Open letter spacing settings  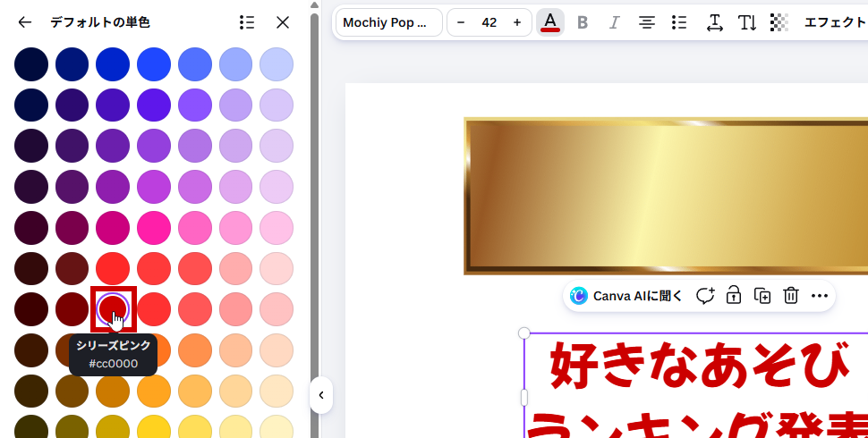click(x=715, y=22)
